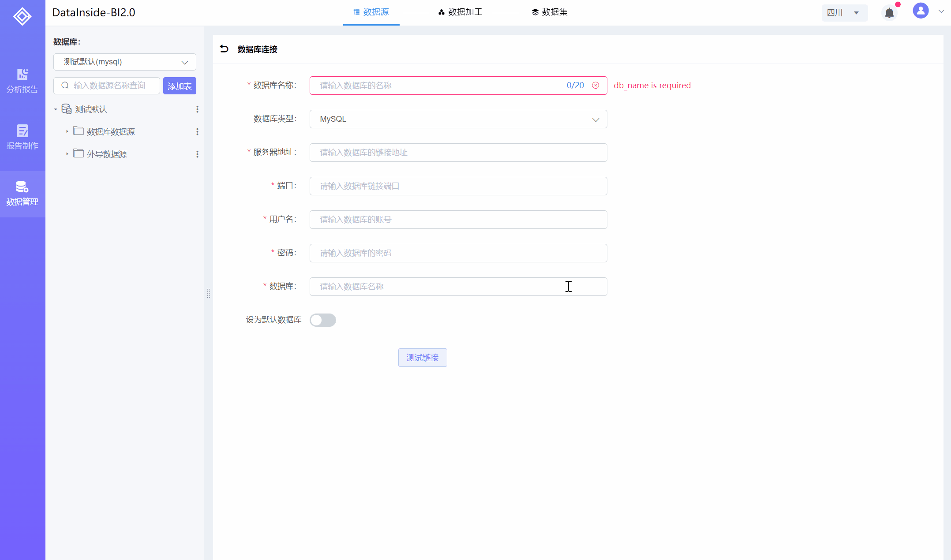This screenshot has height=560, width=951.
Task: Open the 数据管理 sidebar section
Action: (x=22, y=194)
